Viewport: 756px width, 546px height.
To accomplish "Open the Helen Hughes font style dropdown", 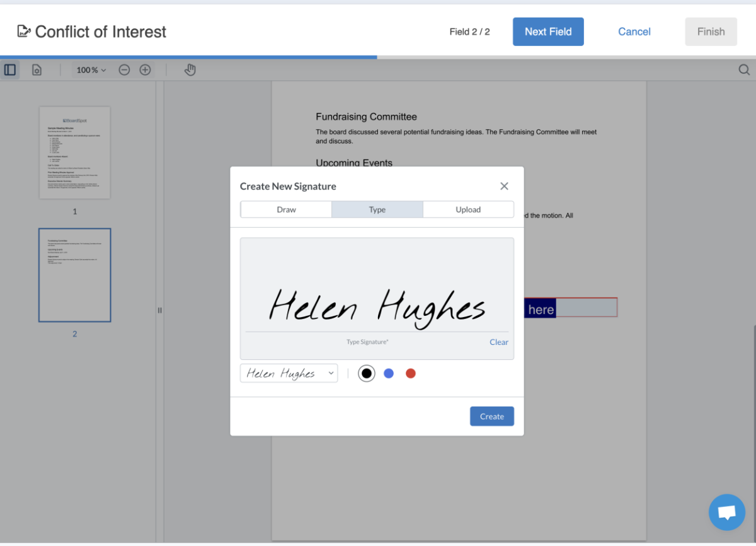I will (289, 373).
